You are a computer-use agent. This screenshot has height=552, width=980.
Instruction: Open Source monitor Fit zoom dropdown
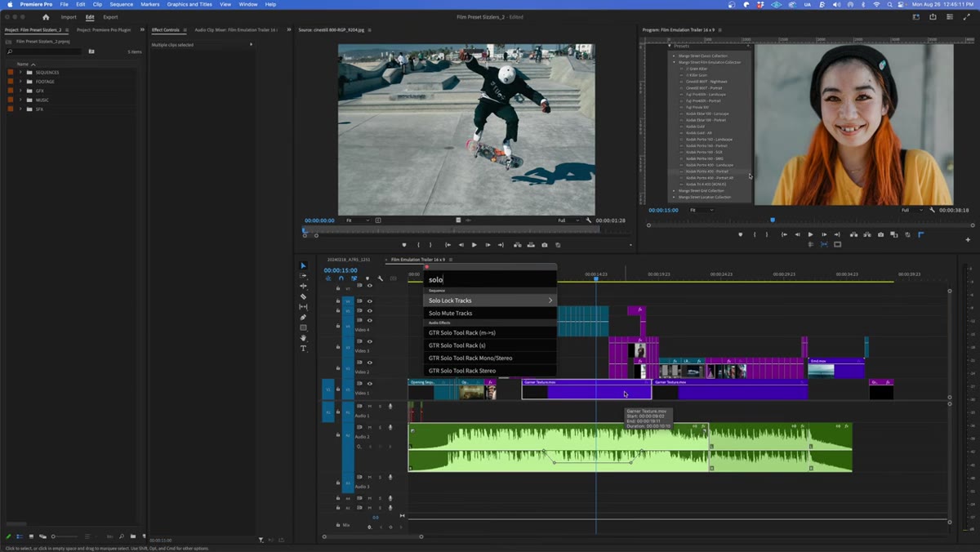[357, 220]
